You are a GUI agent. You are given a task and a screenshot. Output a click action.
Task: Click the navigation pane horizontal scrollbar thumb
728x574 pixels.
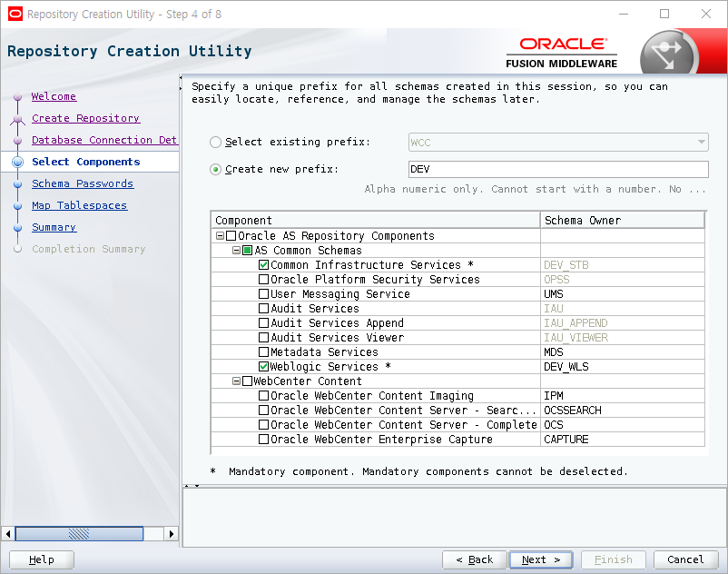tap(79, 534)
